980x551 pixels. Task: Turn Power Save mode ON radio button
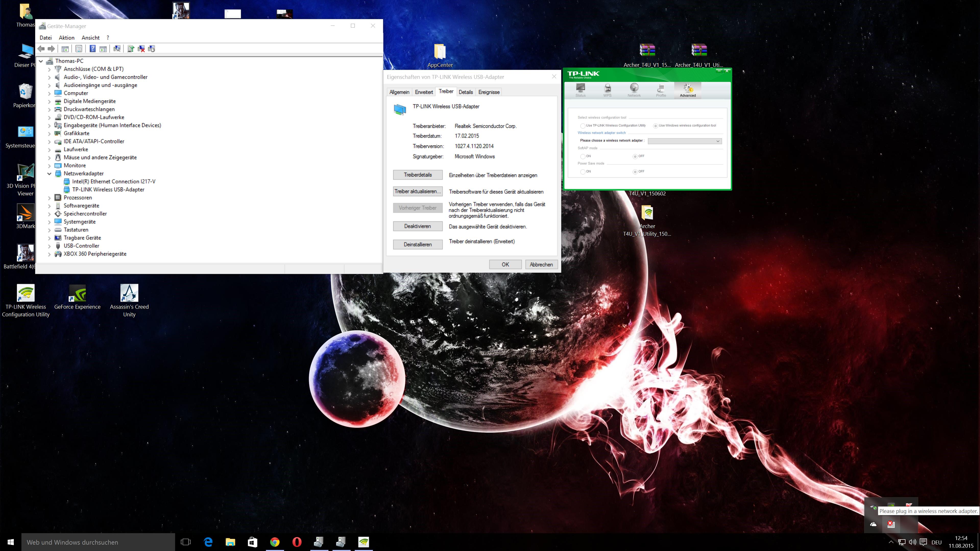pos(583,172)
